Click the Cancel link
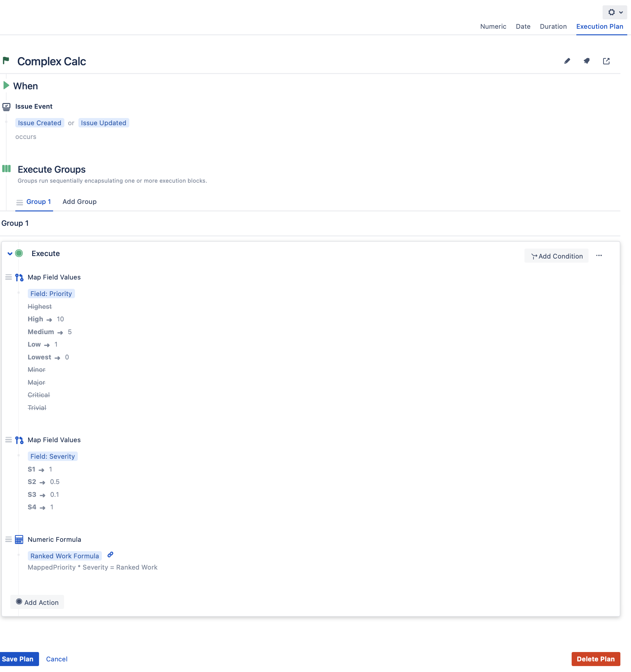This screenshot has height=672, width=631. [57, 659]
